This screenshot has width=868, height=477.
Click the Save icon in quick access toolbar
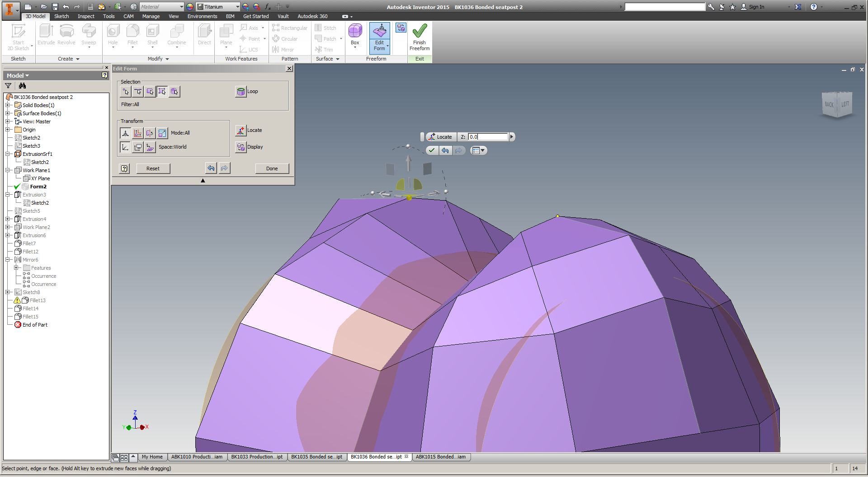pyautogui.click(x=55, y=7)
